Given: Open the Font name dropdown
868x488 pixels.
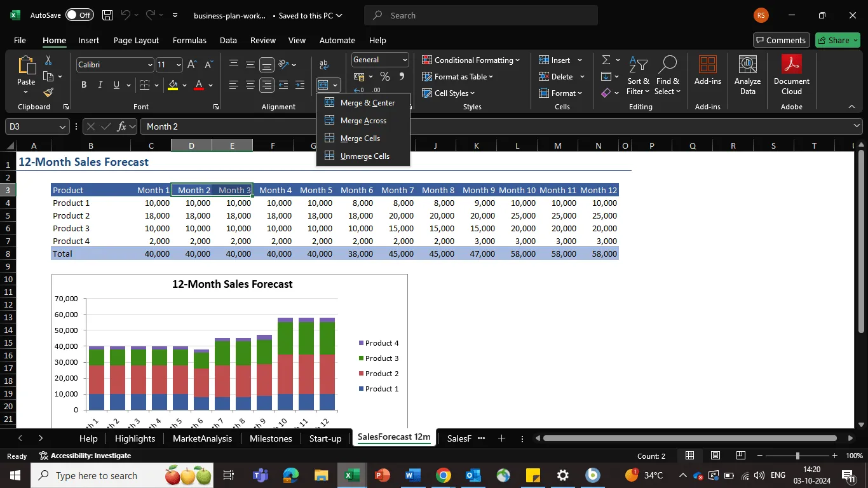Looking at the screenshot, I should coord(150,65).
